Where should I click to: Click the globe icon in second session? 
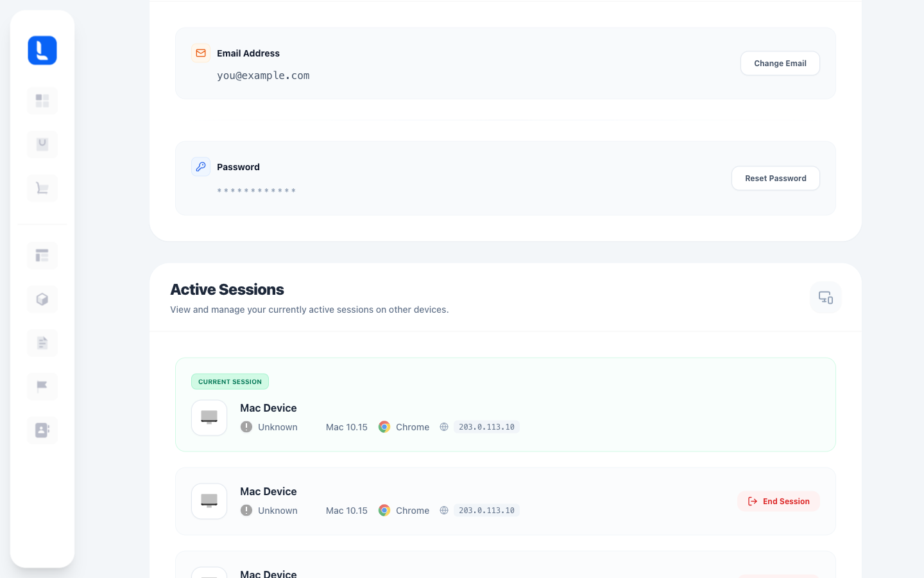(x=444, y=511)
